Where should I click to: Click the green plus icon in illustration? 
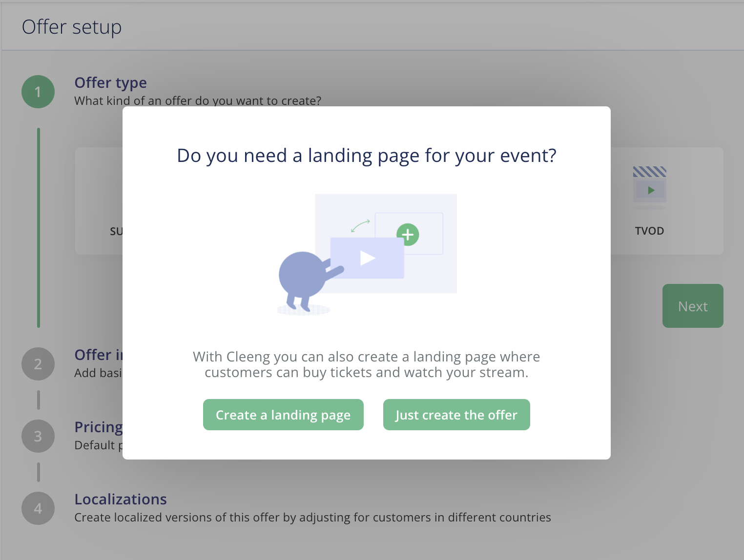point(408,235)
